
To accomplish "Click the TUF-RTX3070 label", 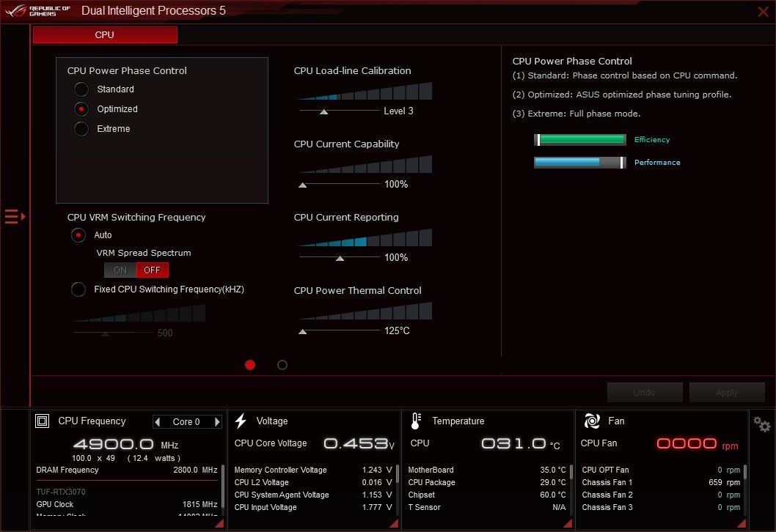I will coord(61,492).
